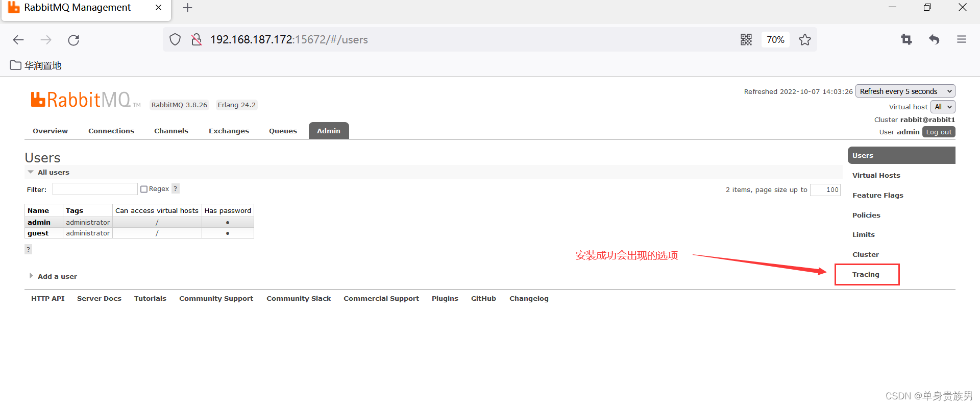Select Users in the admin sidebar

(901, 155)
